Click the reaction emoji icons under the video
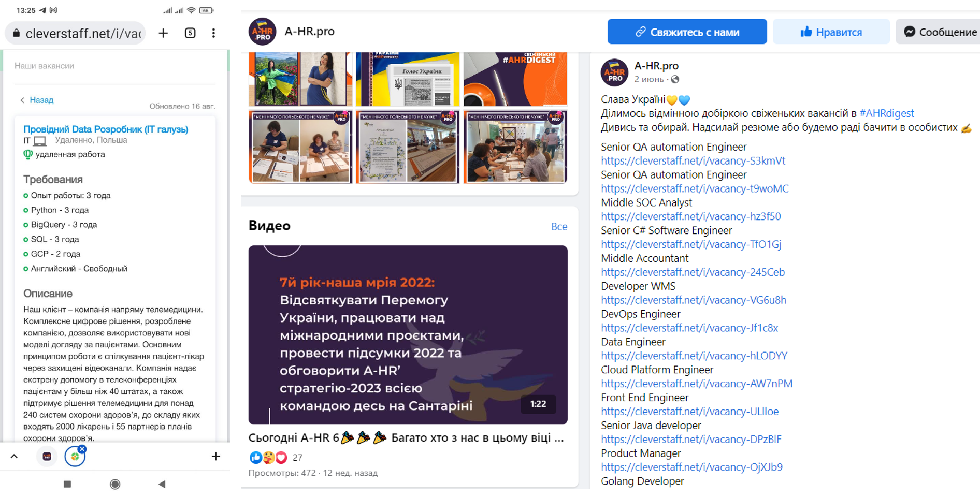The width and height of the screenshot is (980, 498). [268, 457]
